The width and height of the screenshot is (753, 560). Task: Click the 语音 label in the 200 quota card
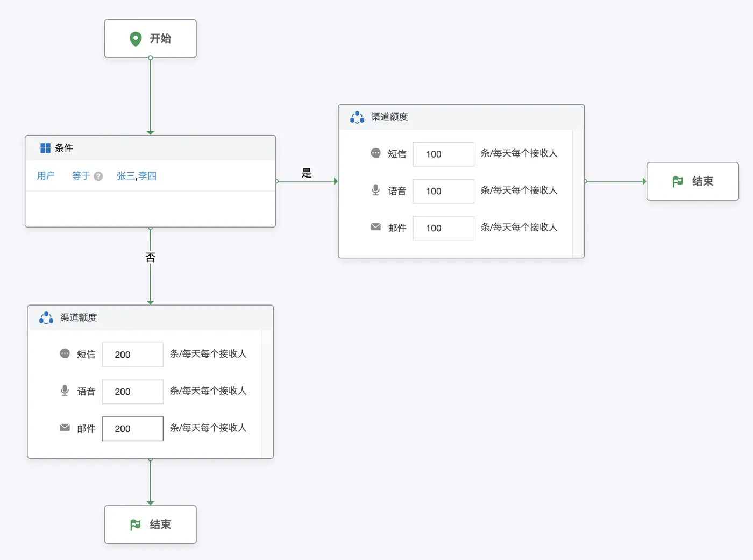[x=86, y=392]
